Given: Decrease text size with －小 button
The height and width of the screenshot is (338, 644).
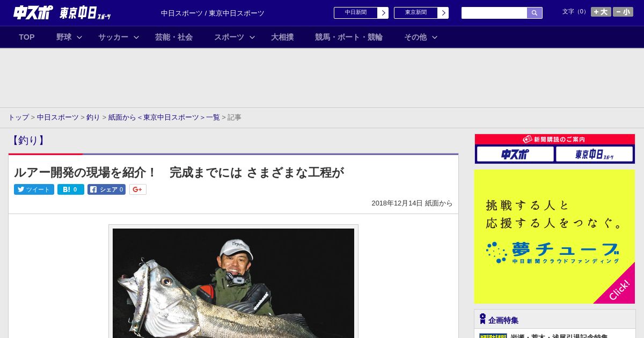Looking at the screenshot, I should pyautogui.click(x=623, y=12).
